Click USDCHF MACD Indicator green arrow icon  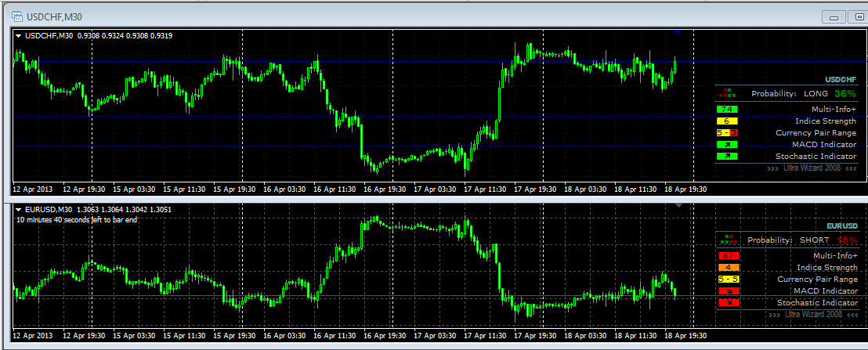727,145
